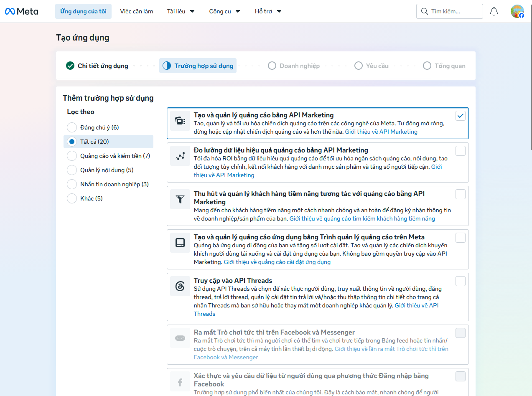Click the lead funnel icon

coord(180,200)
